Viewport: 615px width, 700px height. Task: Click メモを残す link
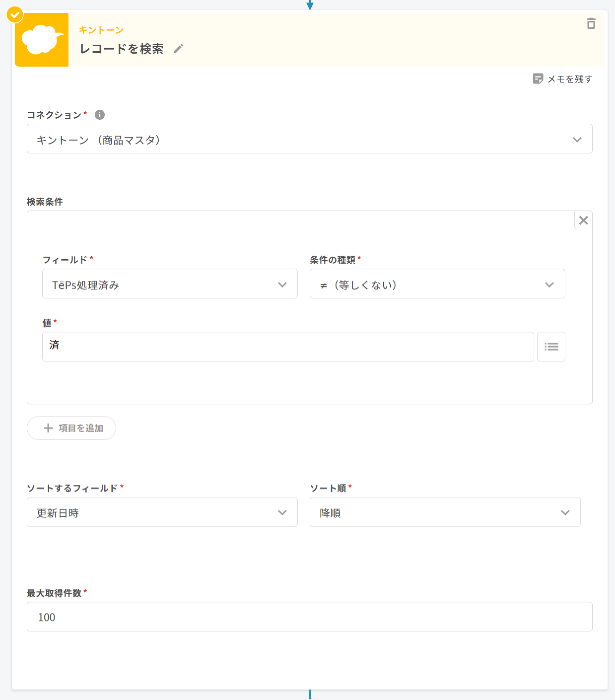(x=569, y=79)
